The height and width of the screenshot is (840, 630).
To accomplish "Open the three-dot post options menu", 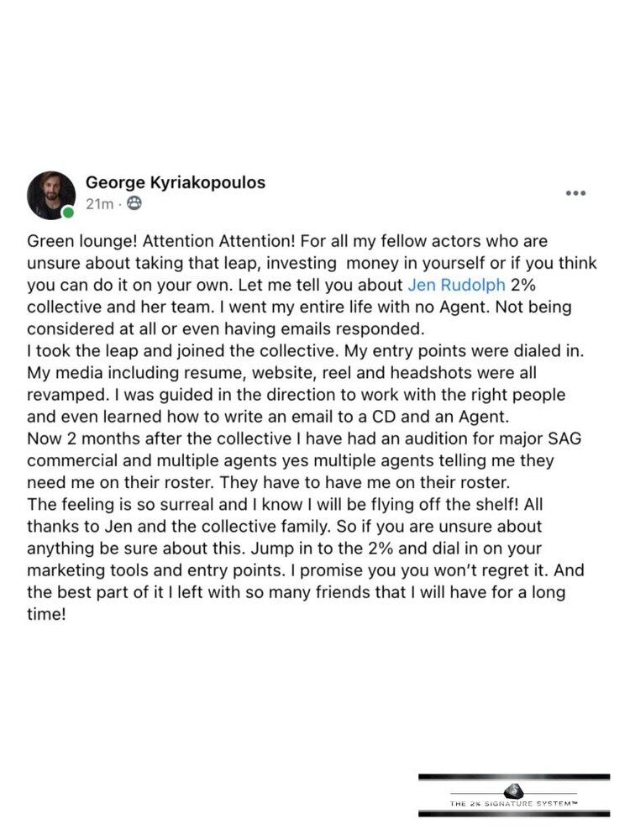I will [576, 193].
